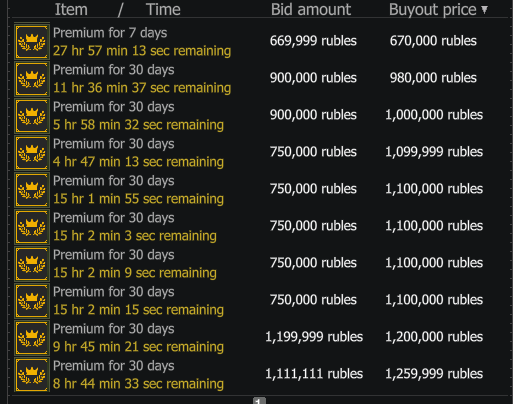Click the Premium for 7 days crown icon
Viewport: 513px width, 404px height.
point(32,42)
